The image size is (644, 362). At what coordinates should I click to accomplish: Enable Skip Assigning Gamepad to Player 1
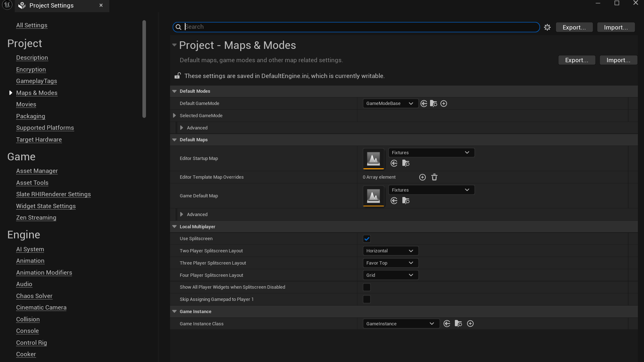[x=367, y=299]
